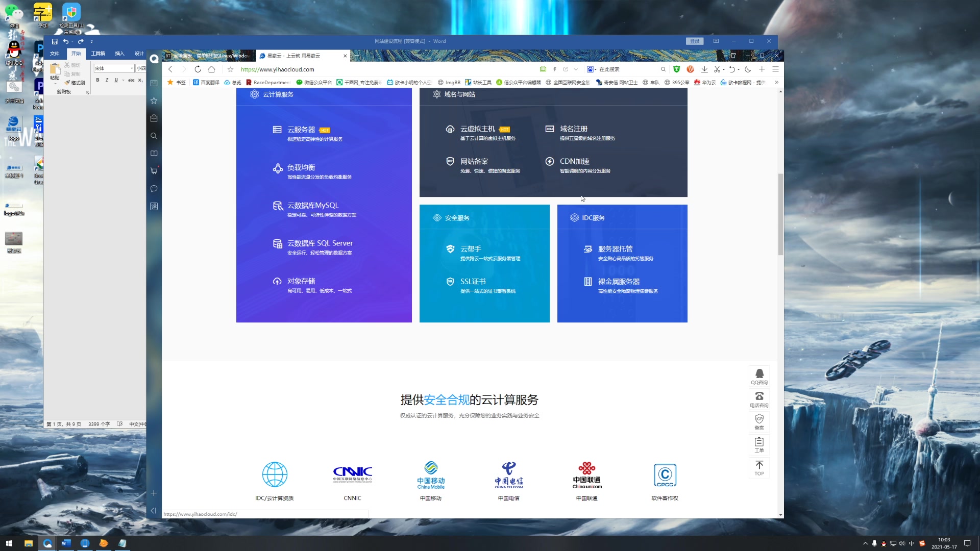This screenshot has width=980, height=551.
Task: Open the green shield security extension
Action: click(x=676, y=69)
